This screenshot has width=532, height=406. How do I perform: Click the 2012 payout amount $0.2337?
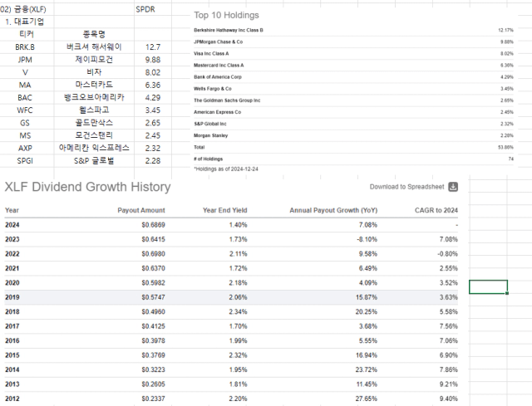tap(153, 399)
